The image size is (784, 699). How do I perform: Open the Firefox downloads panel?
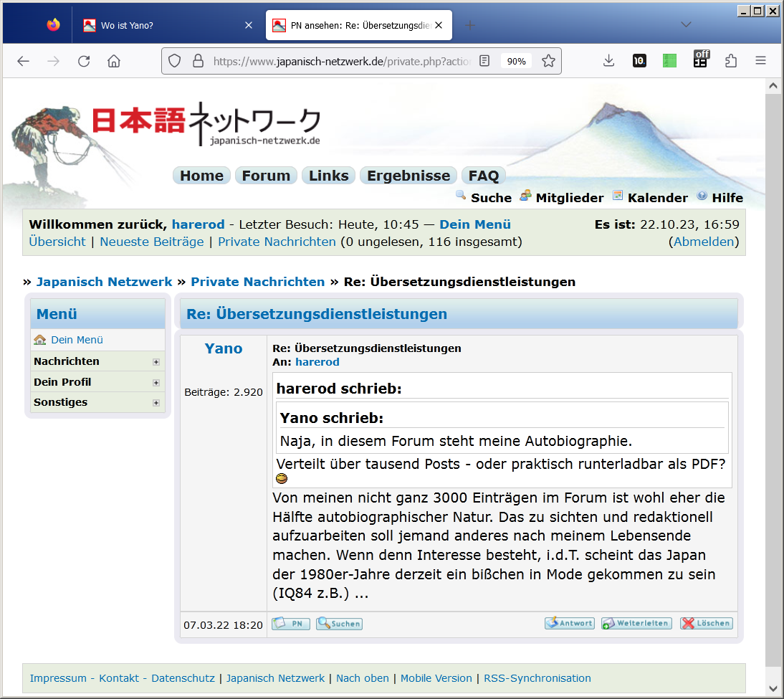[608, 61]
